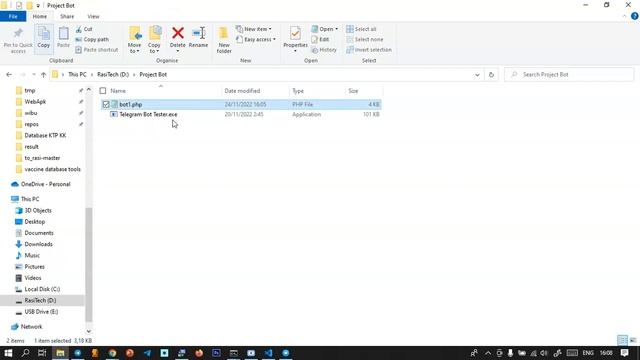Switch to the View ribbon tab
Screen dimensions: 640x360
pos(93,16)
